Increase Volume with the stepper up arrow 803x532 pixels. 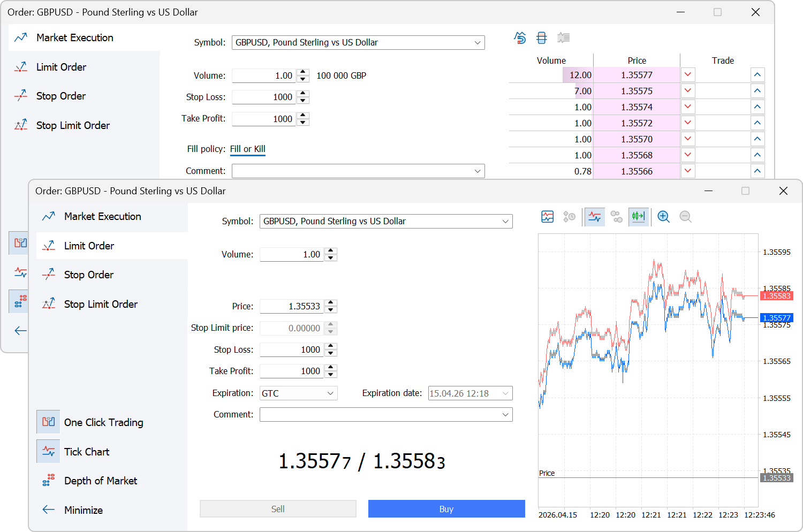coord(331,251)
